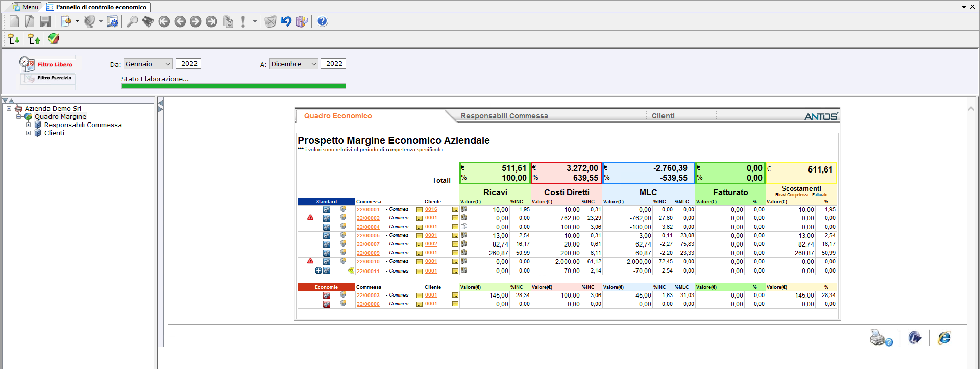Open commessa link 22/00003 under Economie

click(x=368, y=296)
